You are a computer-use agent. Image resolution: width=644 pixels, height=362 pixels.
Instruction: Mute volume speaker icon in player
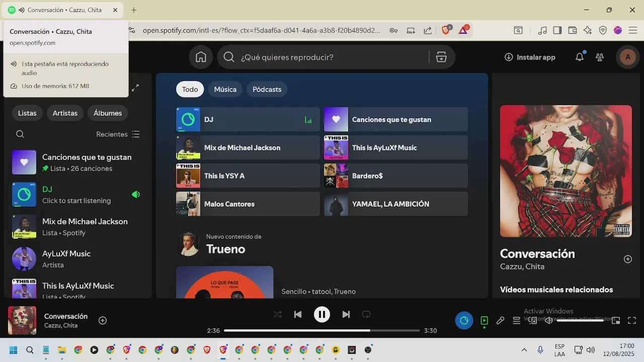(549, 320)
